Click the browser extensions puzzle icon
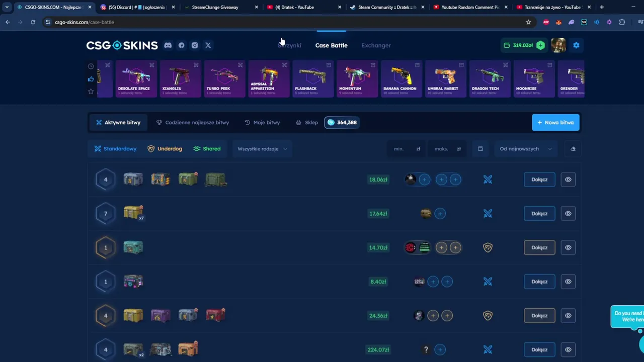This screenshot has height=362, width=644. click(x=622, y=22)
